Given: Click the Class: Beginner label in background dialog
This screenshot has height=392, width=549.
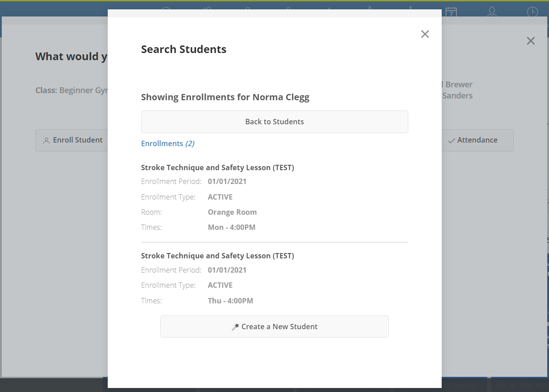Looking at the screenshot, I should [72, 90].
